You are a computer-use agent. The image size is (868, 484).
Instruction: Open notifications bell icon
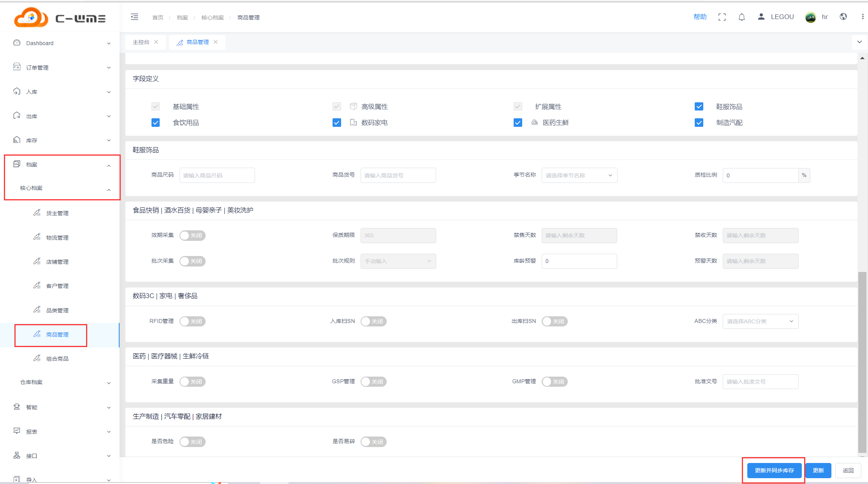tap(742, 17)
